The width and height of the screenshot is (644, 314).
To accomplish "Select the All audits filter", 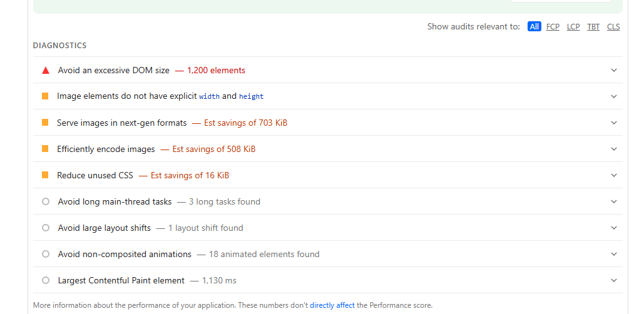I will pos(534,27).
